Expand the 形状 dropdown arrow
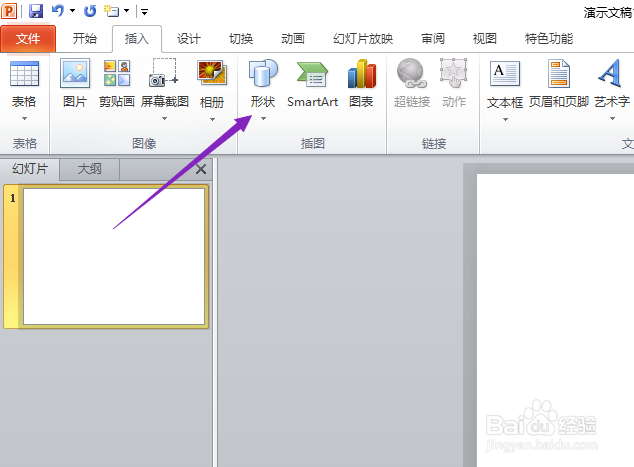 coord(263,119)
